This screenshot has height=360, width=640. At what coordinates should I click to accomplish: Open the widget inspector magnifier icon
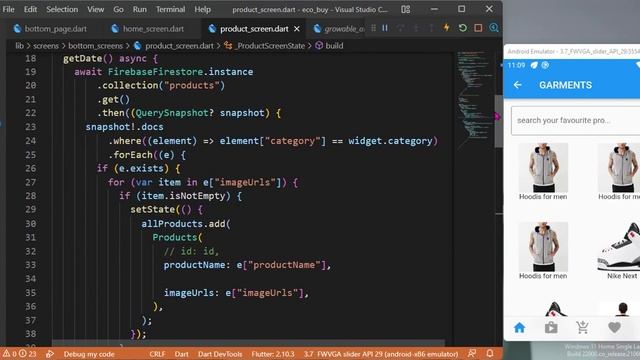494,28
